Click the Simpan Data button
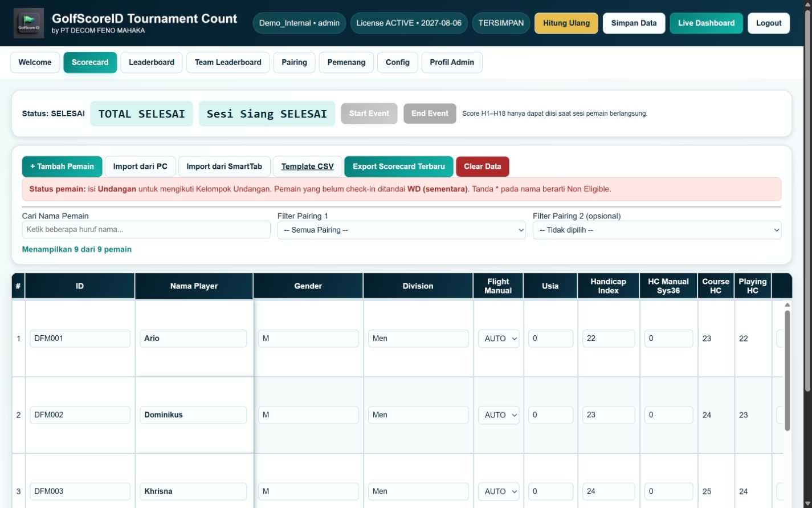Viewport: 812px width, 508px height. 634,23
